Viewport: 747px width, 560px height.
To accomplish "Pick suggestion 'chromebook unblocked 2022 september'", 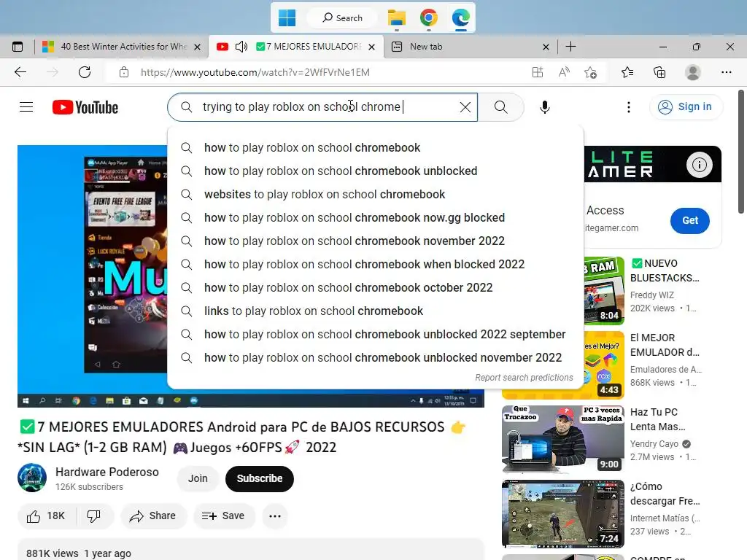I will (376, 334).
